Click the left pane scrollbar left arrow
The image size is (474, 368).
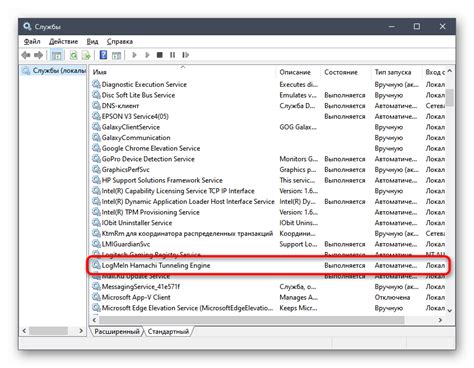(x=24, y=331)
